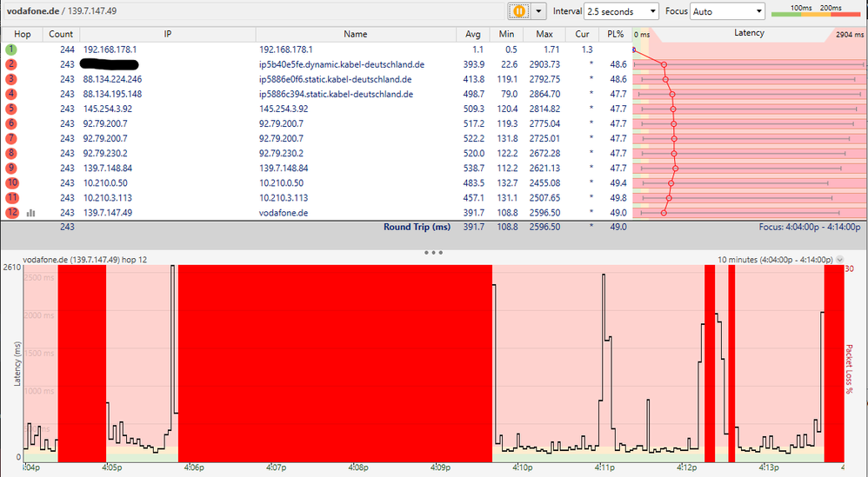Open the Interval combo box showing 2.5 seconds
The height and width of the screenshot is (477, 868).
click(x=621, y=11)
